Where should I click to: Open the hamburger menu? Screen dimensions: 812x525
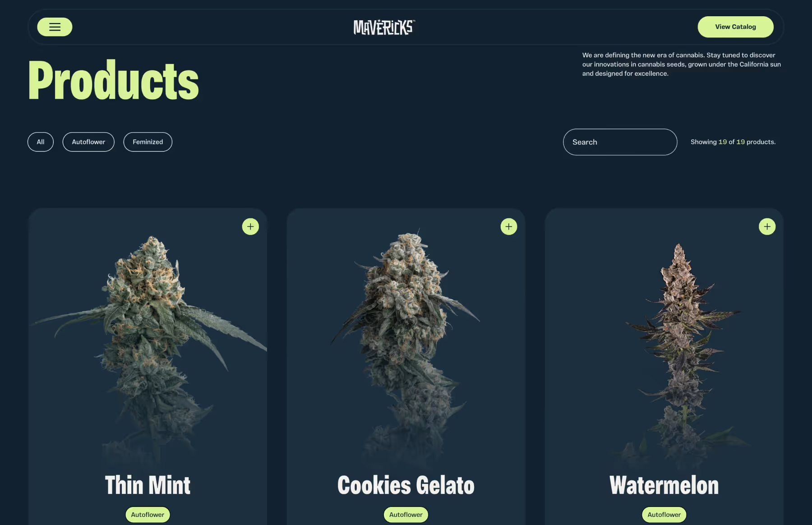tap(55, 27)
